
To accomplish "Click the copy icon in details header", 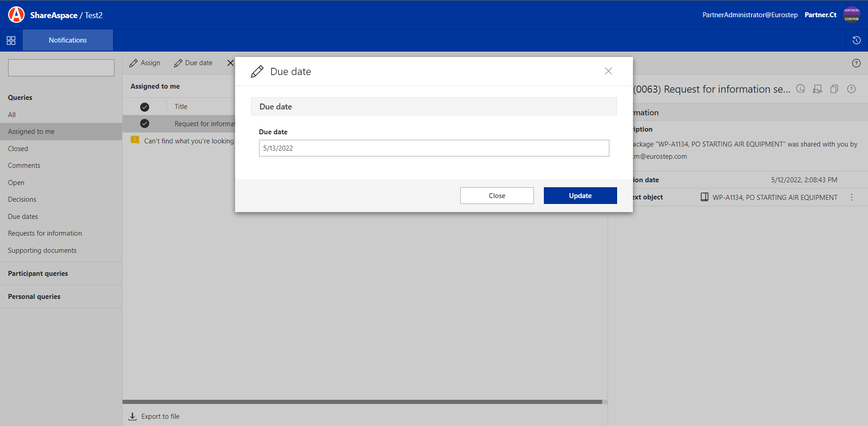I will pos(834,89).
